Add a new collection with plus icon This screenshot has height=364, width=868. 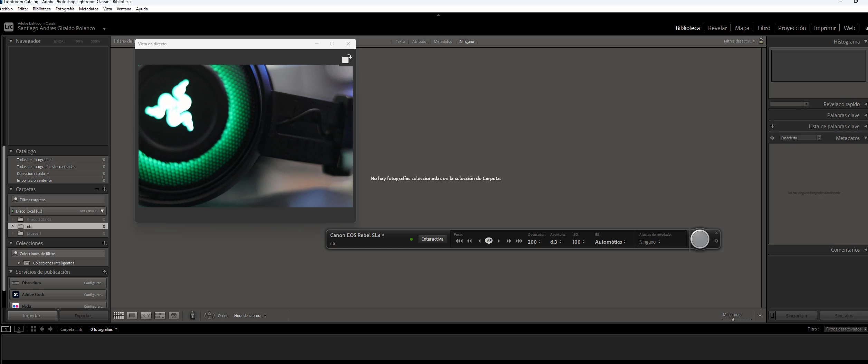pos(105,243)
